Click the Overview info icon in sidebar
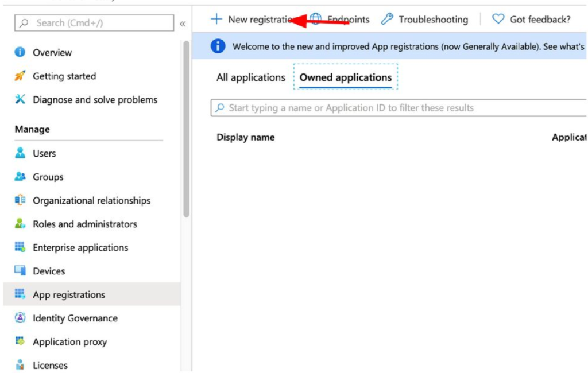This screenshot has height=373, width=588. [20, 52]
